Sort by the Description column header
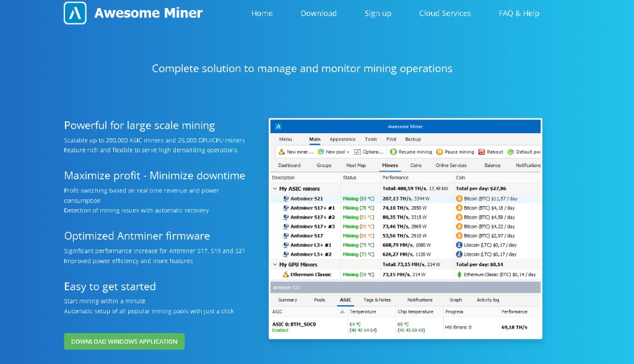The width and height of the screenshot is (634, 364). (284, 178)
